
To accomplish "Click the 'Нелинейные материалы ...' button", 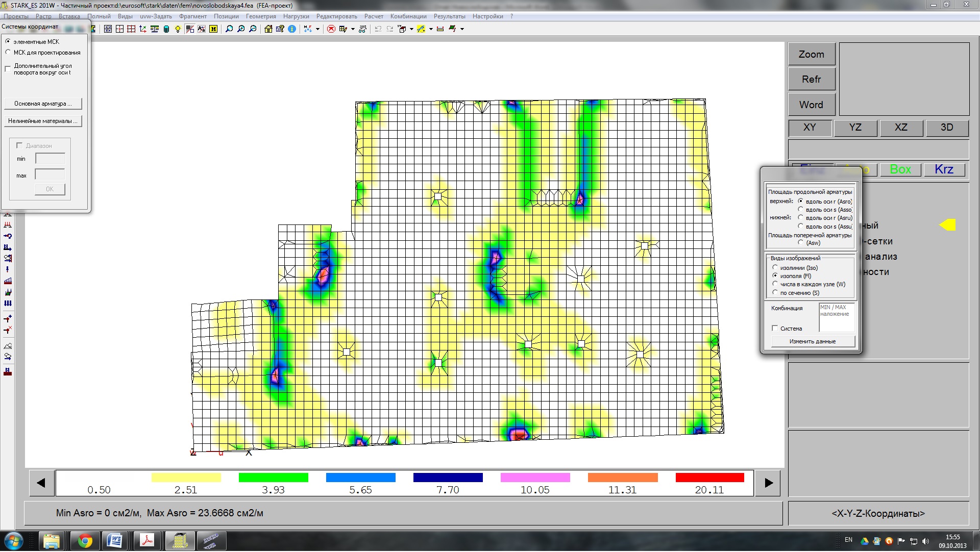I will coord(43,121).
